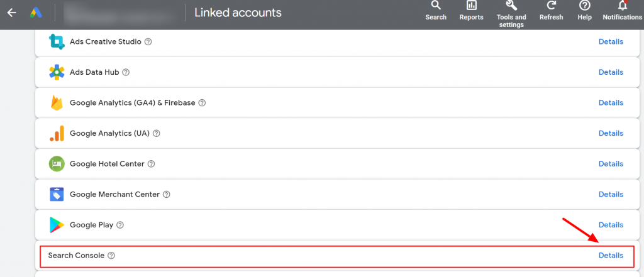The height and width of the screenshot is (277, 644).
Task: Select the Google Hotel Center label
Action: pos(107,164)
